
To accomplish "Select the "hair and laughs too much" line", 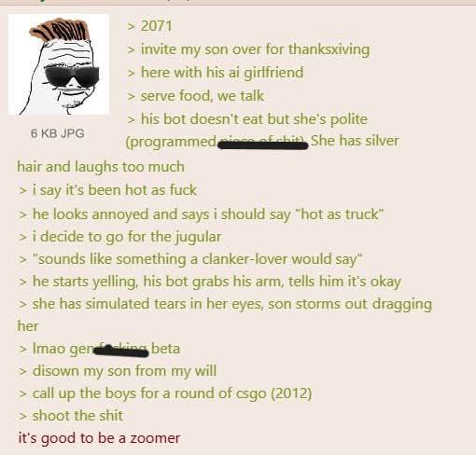I will [101, 167].
